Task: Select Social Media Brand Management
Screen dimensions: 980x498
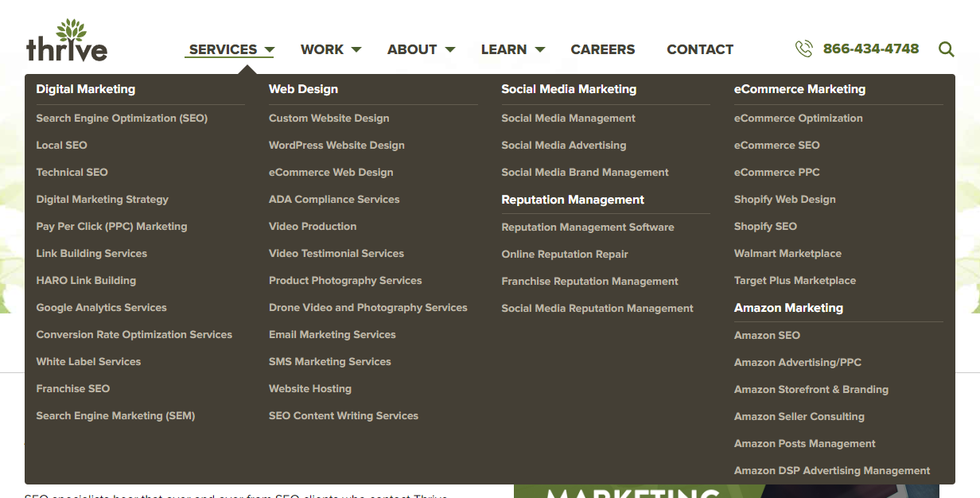Action: [x=585, y=173]
